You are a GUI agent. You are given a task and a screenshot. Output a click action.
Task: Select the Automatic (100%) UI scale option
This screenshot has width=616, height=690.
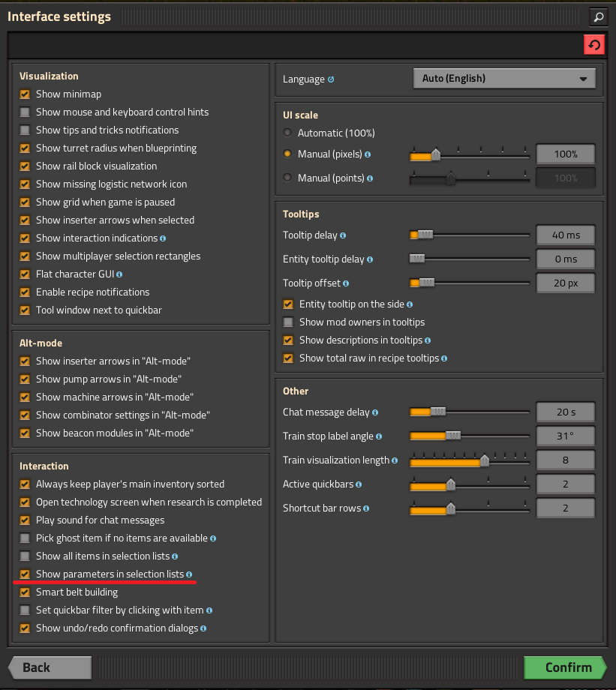[x=287, y=133]
